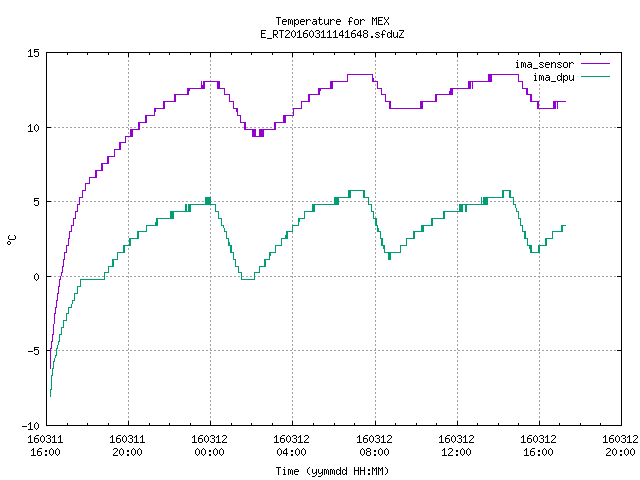Select the ima_dpu legend label
The image size is (640, 480).
pyautogui.click(x=553, y=77)
